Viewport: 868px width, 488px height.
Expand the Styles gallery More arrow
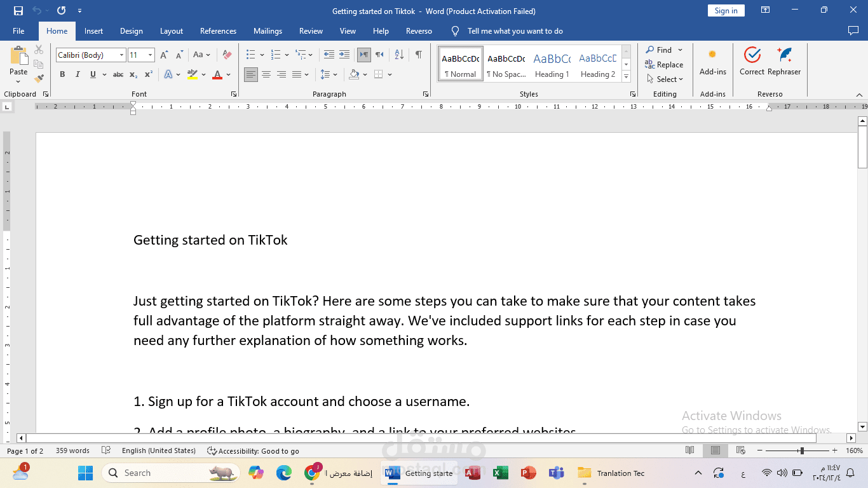(x=626, y=77)
